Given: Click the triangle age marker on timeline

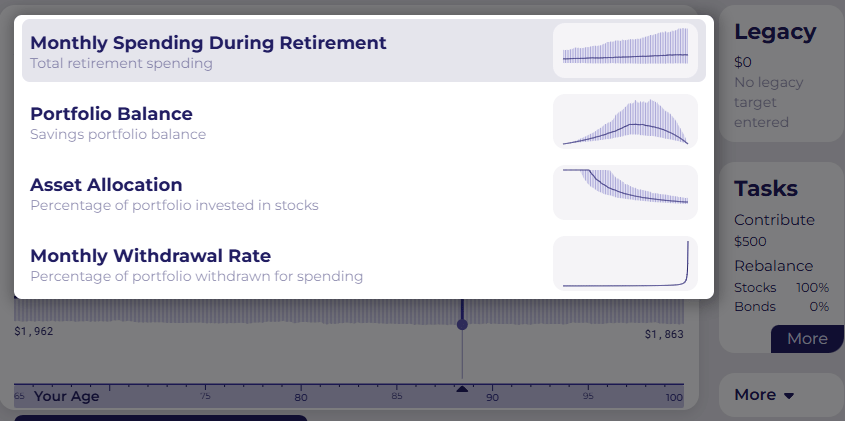Looking at the screenshot, I should (462, 389).
